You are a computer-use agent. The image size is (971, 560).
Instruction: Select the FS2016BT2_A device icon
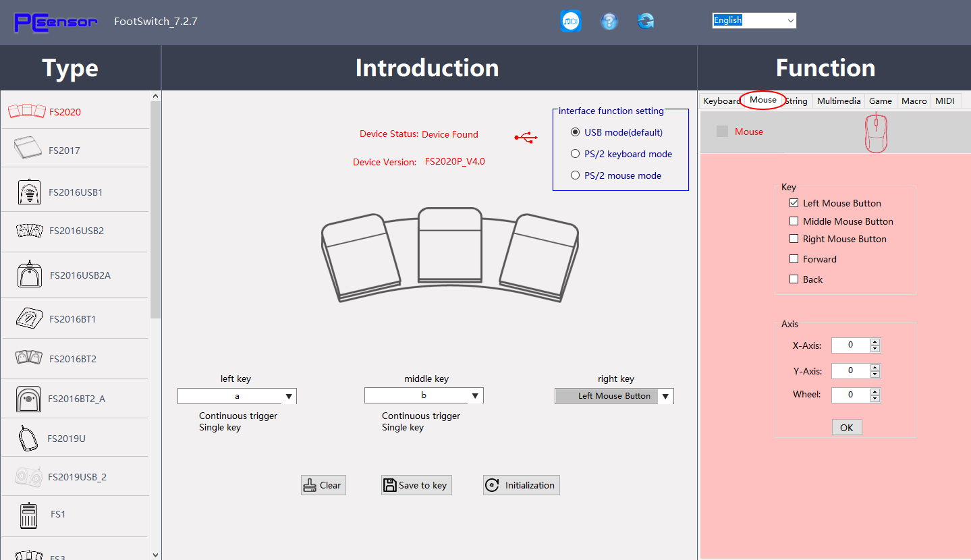[x=28, y=398]
